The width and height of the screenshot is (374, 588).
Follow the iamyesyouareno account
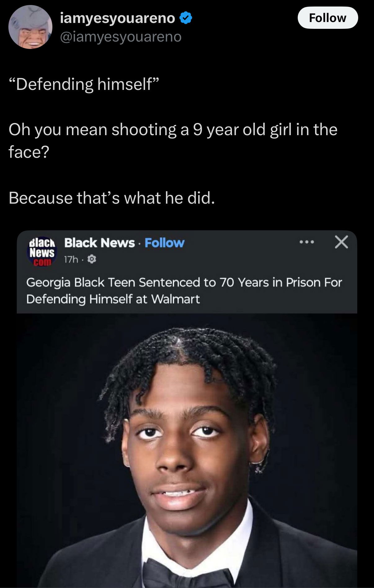(x=328, y=18)
